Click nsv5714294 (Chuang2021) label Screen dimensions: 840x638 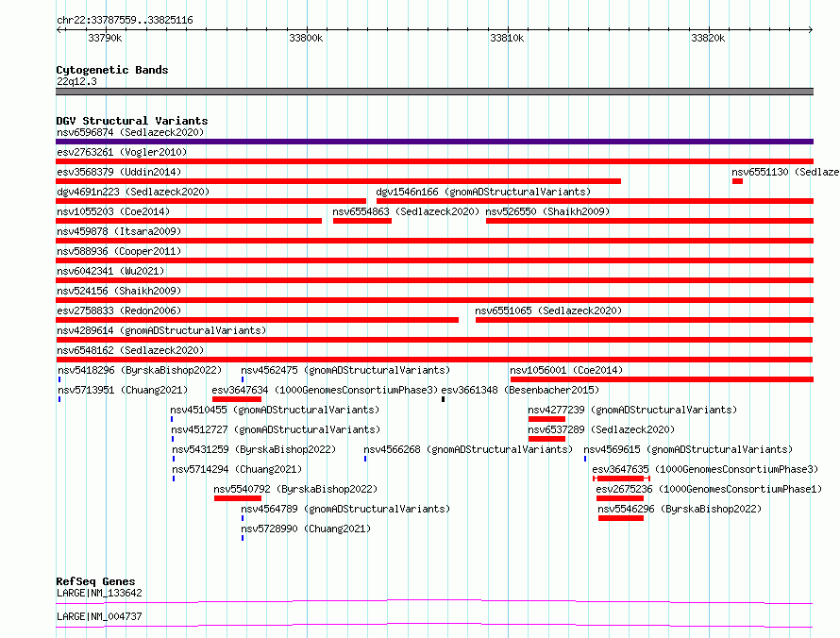tap(237, 469)
